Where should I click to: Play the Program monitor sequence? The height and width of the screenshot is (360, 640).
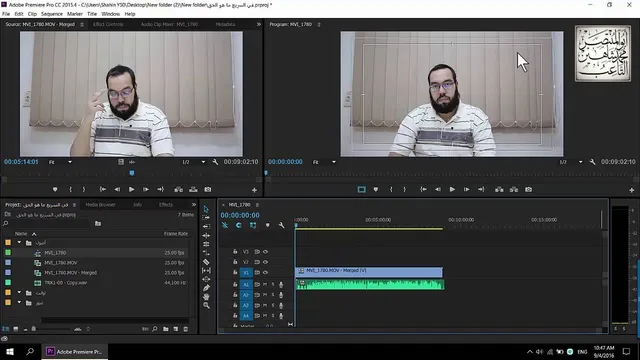[452, 189]
